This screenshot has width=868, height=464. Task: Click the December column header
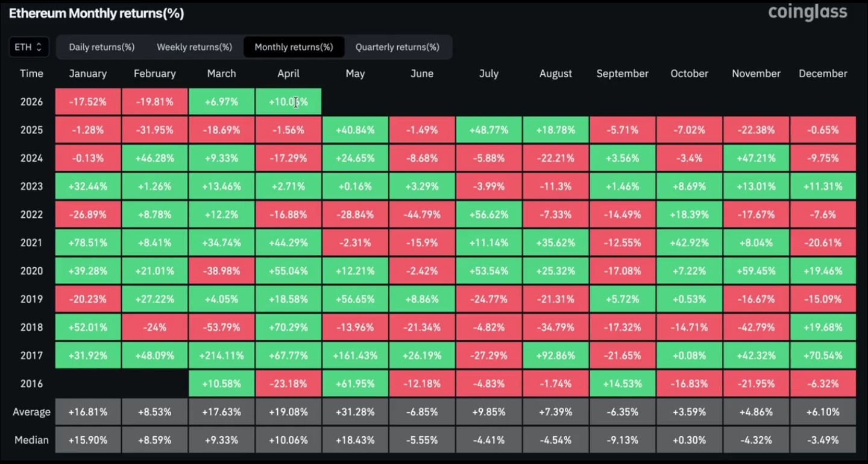pyautogui.click(x=823, y=74)
